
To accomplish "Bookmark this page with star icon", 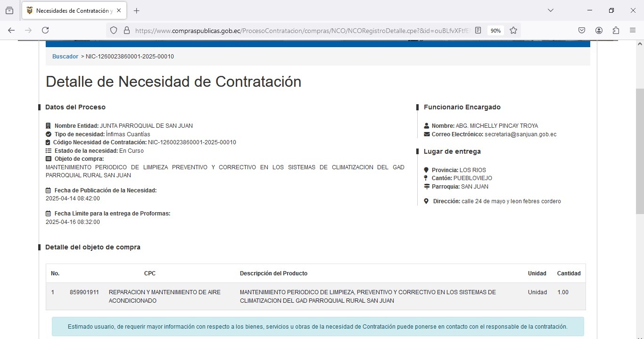I will pyautogui.click(x=513, y=30).
